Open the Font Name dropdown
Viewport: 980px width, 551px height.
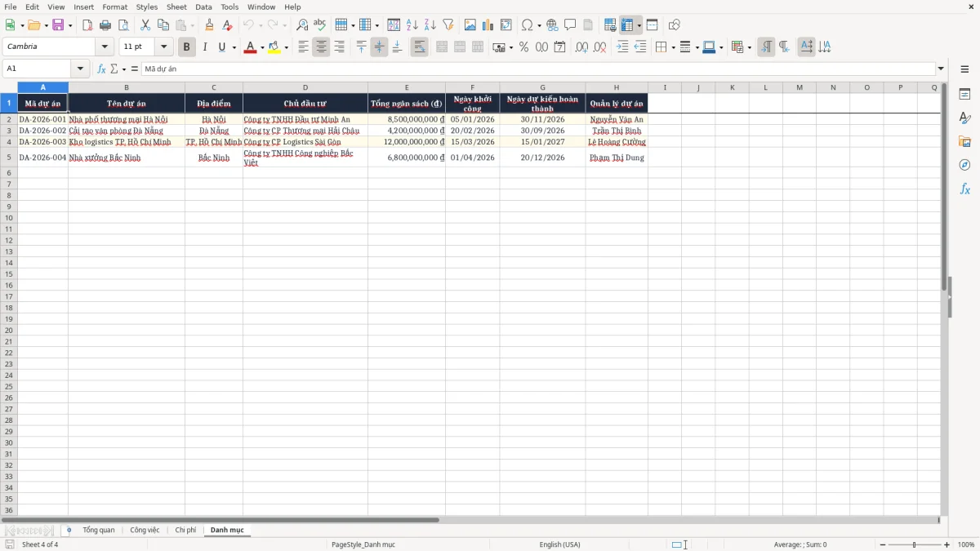tap(105, 47)
